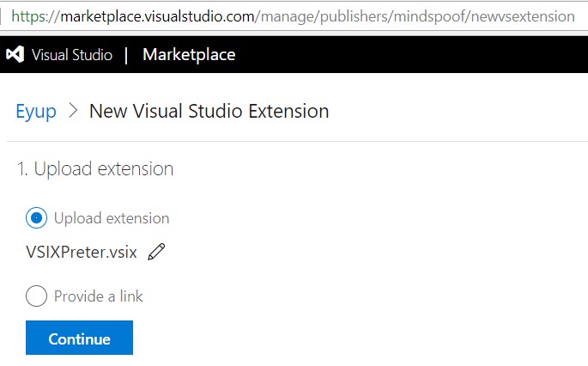This screenshot has width=588, height=366.
Task: Focus the browser address bar URL
Action: click(294, 16)
